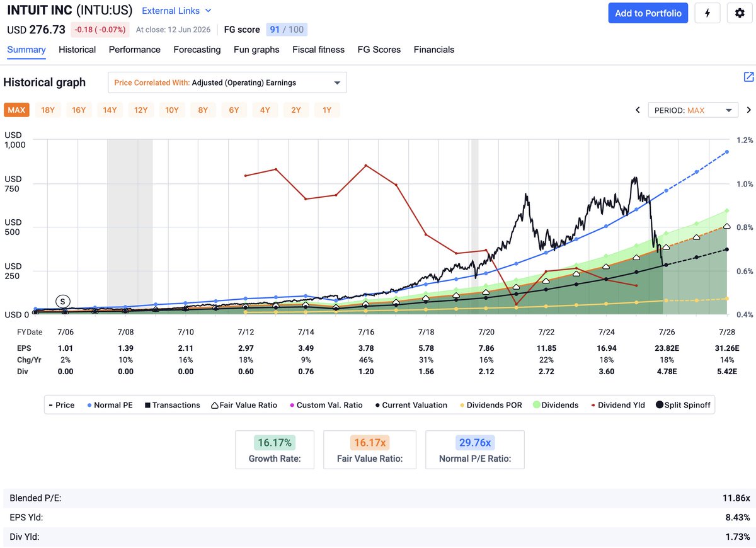Open settings with the gear icon
This screenshot has height=548, width=756.
tap(740, 13)
